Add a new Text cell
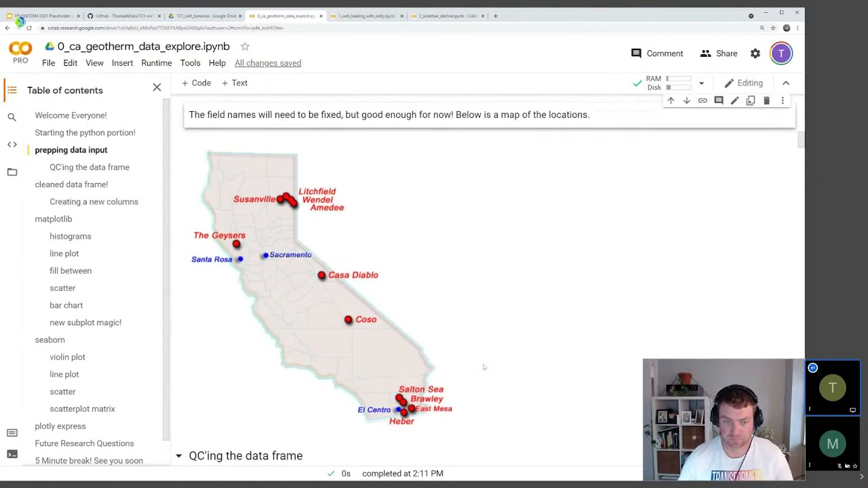 [235, 83]
